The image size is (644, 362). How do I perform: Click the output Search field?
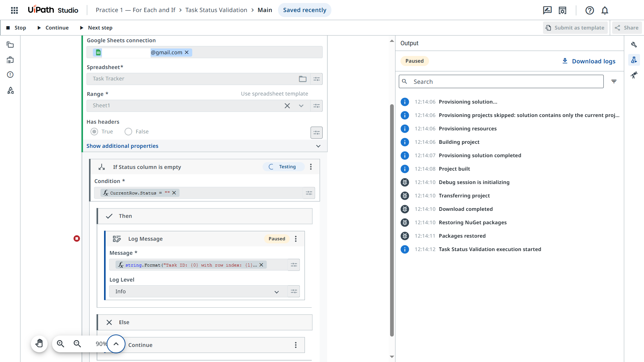tap(501, 81)
